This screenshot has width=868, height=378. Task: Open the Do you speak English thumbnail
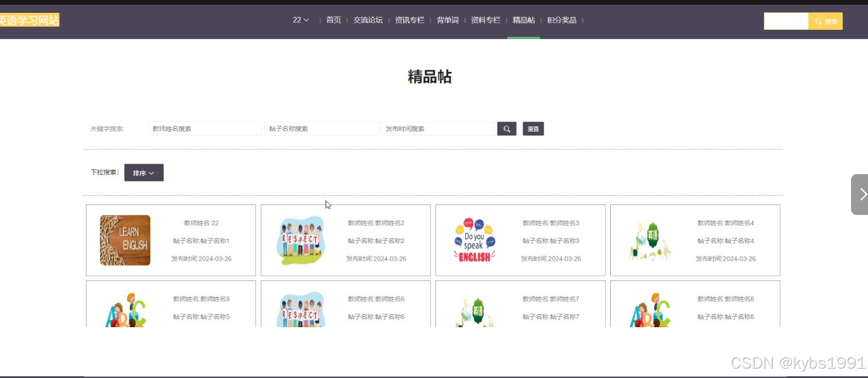pyautogui.click(x=475, y=240)
